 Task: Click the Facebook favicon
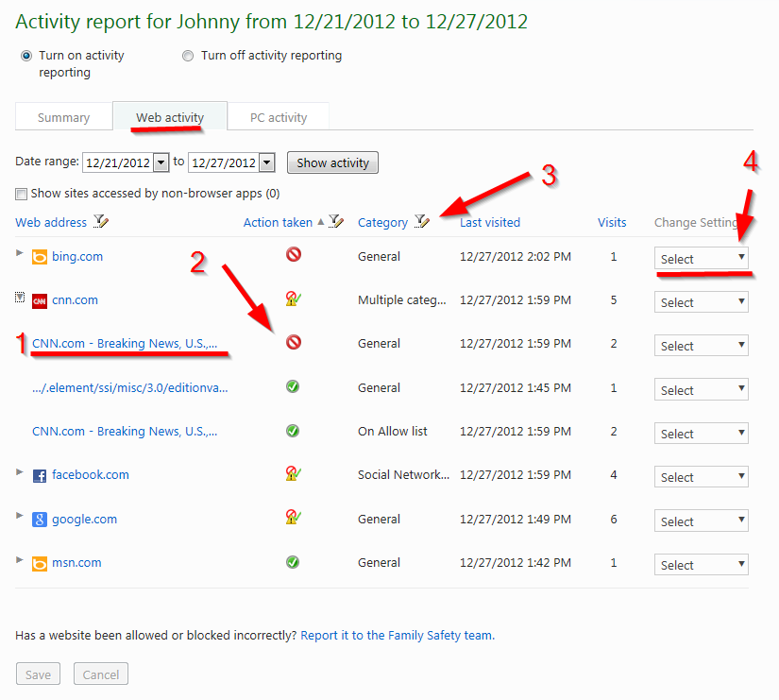(x=40, y=476)
